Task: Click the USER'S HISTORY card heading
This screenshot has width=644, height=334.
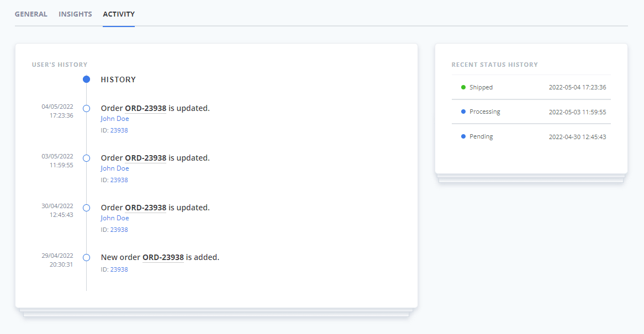Action: pos(60,65)
